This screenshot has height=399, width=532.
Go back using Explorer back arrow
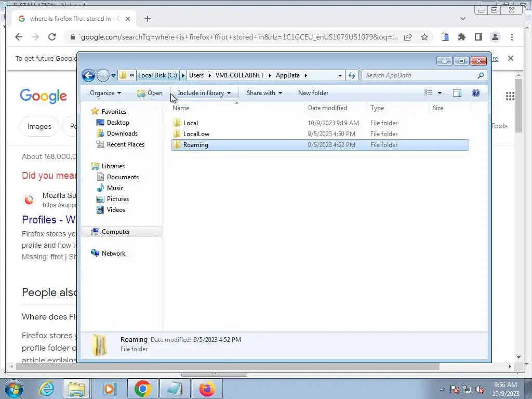pos(88,75)
